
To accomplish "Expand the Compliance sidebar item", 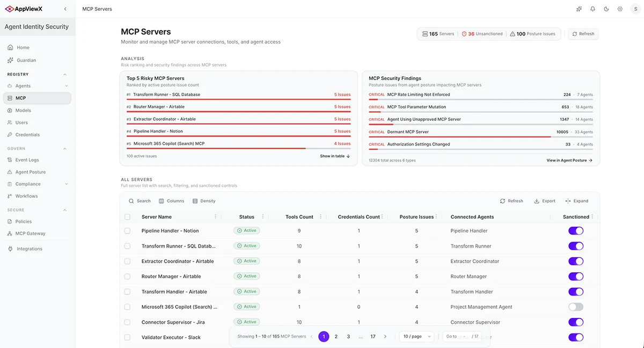I will coord(38,184).
